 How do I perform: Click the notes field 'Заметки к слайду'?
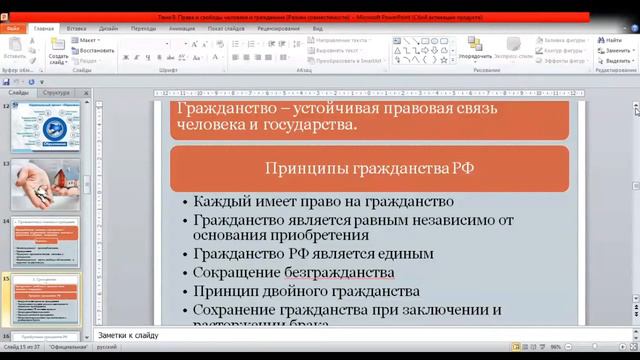point(363,336)
